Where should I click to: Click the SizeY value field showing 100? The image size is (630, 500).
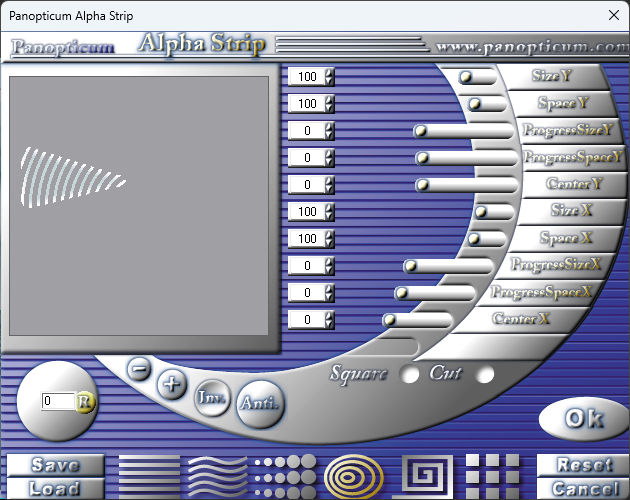pos(307,76)
